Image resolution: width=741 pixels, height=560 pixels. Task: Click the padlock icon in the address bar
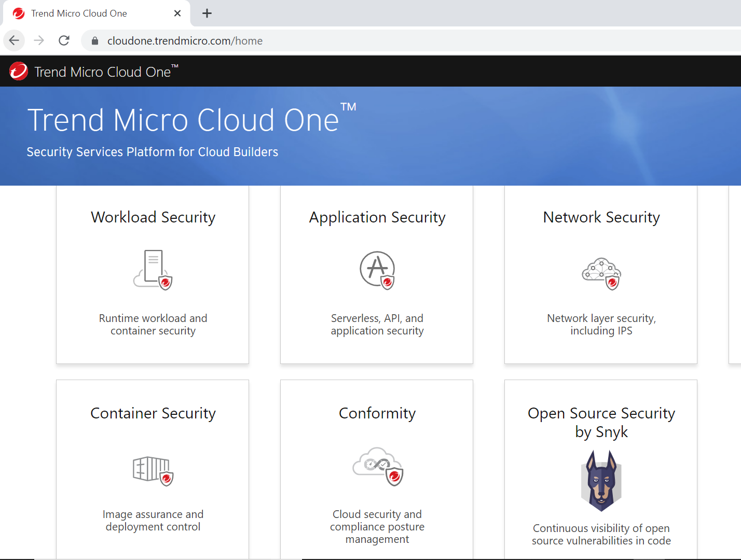click(95, 41)
